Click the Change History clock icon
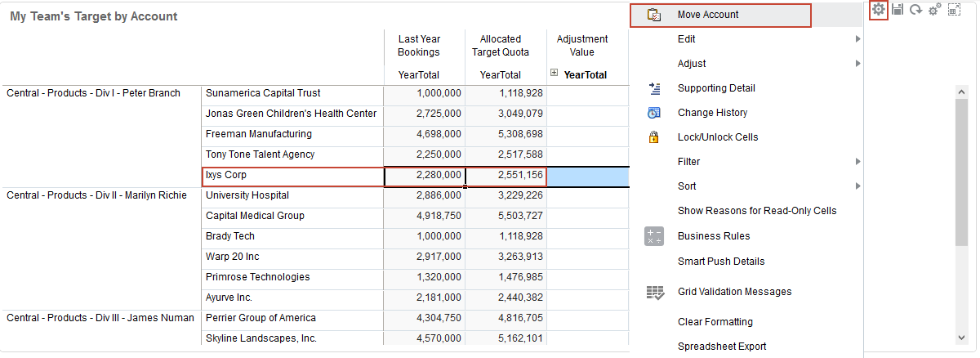 [653, 113]
